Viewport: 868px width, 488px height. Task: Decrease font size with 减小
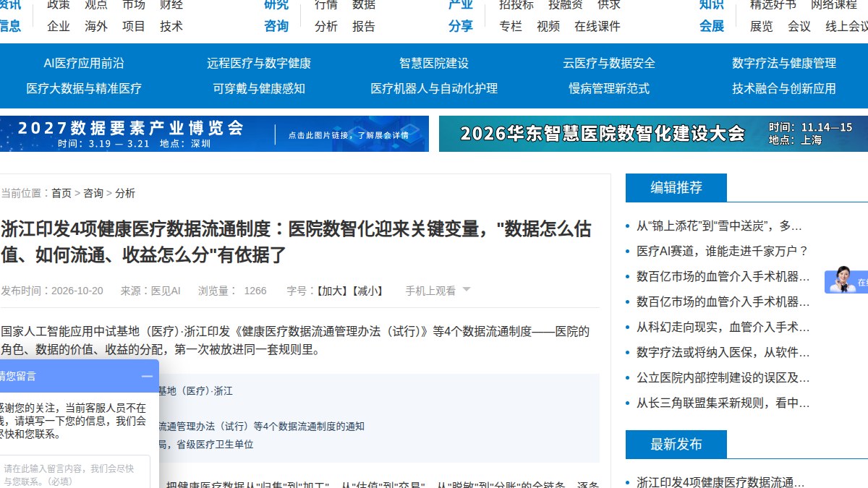pos(367,291)
